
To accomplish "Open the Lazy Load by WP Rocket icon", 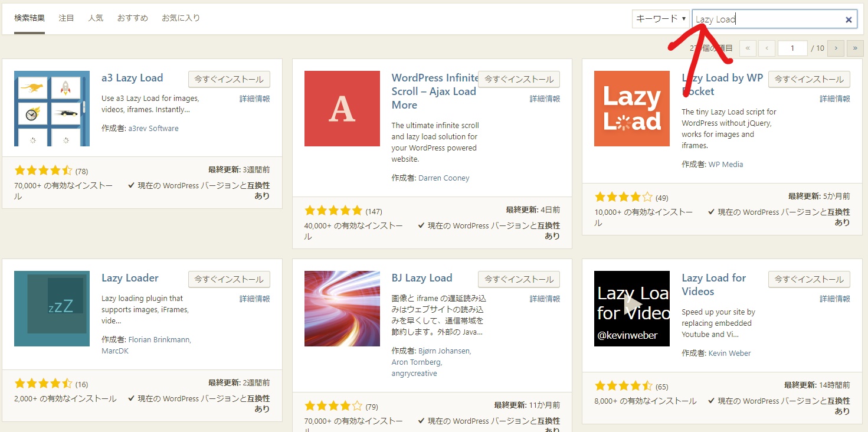I will coord(632,109).
